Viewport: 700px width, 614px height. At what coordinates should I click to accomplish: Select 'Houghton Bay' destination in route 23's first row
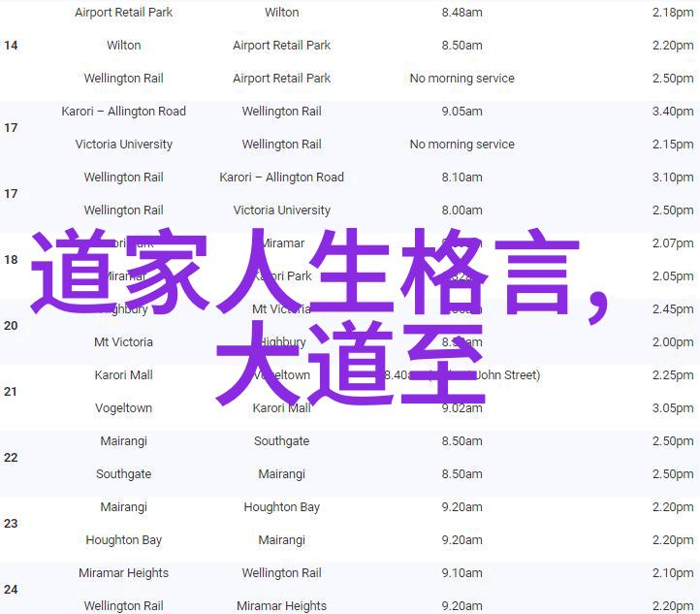[282, 507]
